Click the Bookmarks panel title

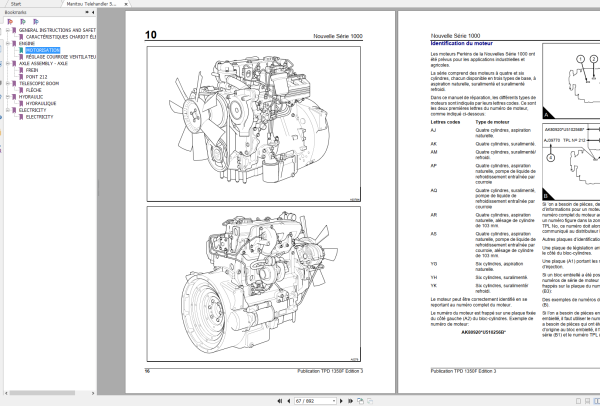tap(15, 12)
